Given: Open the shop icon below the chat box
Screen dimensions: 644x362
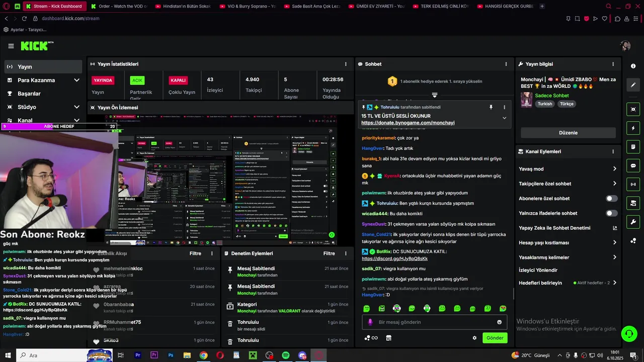Looking at the screenshot, I should [x=388, y=338].
